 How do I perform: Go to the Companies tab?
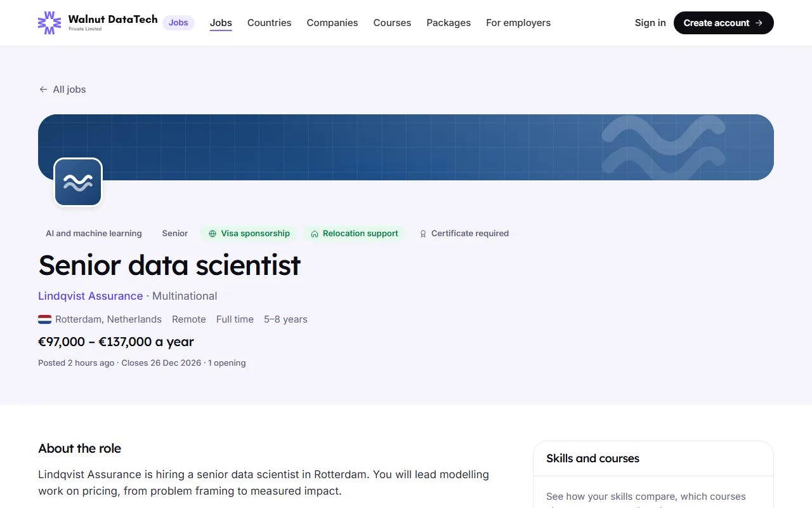tap(332, 23)
